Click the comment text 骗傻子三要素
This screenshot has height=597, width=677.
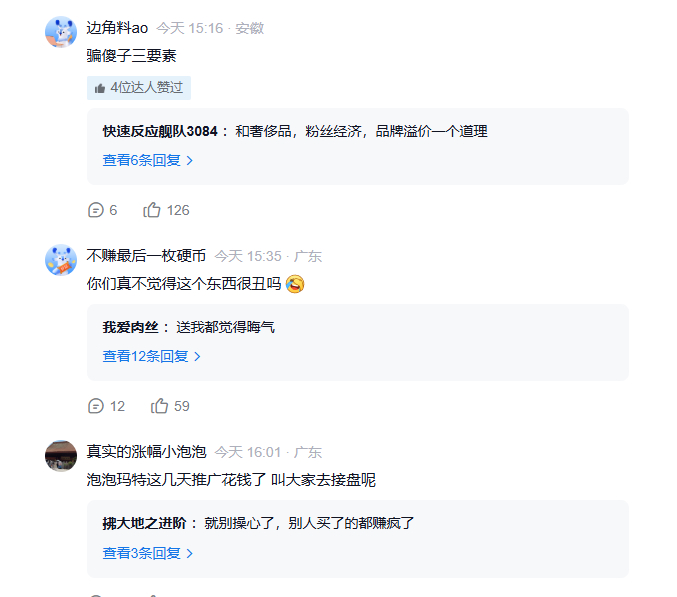pyautogui.click(x=131, y=56)
